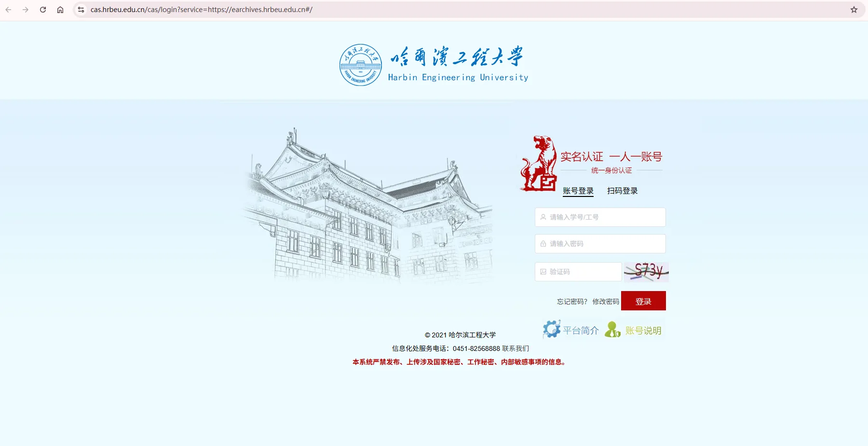Switch to the 账号登录 tab

point(578,191)
